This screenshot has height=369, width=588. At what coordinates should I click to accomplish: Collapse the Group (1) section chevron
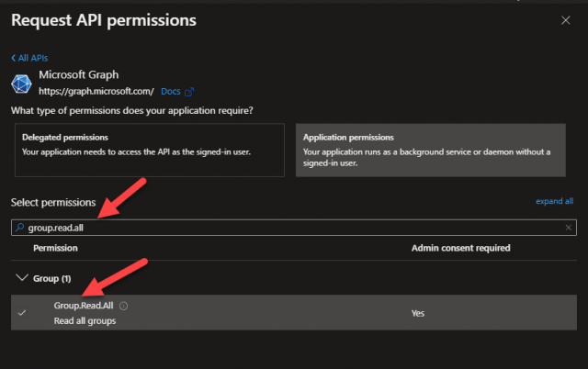pos(22,278)
